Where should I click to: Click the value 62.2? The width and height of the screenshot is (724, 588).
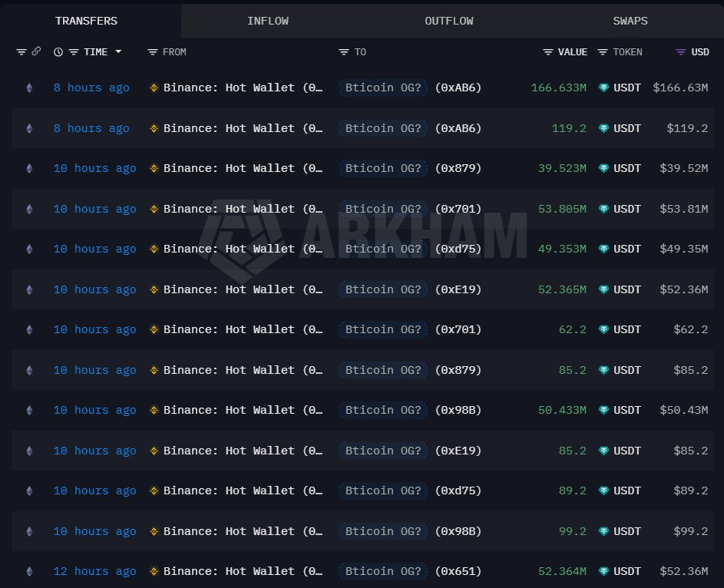click(x=573, y=329)
